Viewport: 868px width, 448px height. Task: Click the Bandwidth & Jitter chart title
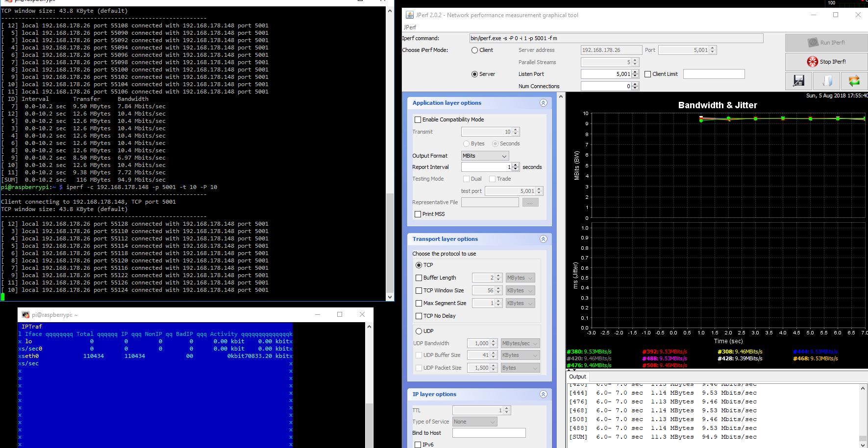[x=718, y=105]
